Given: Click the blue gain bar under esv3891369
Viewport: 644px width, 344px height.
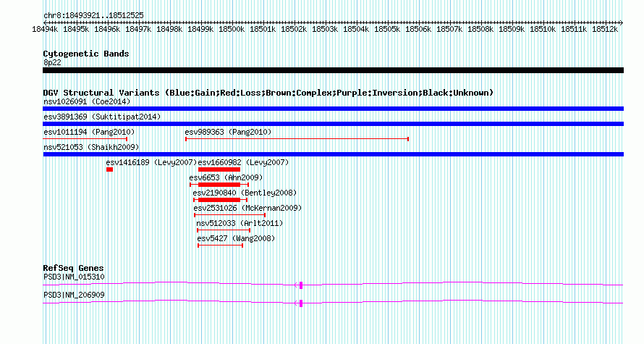Looking at the screenshot, I should click(333, 124).
